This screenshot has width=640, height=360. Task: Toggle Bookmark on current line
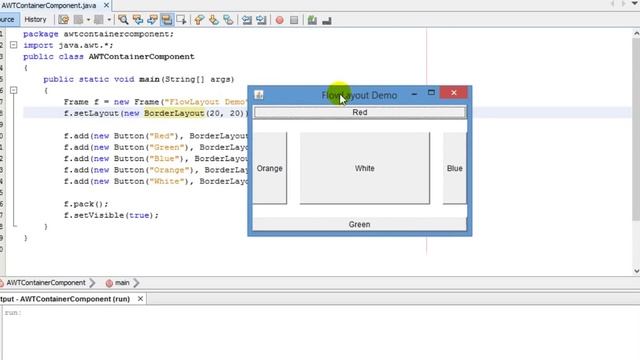coord(229,20)
